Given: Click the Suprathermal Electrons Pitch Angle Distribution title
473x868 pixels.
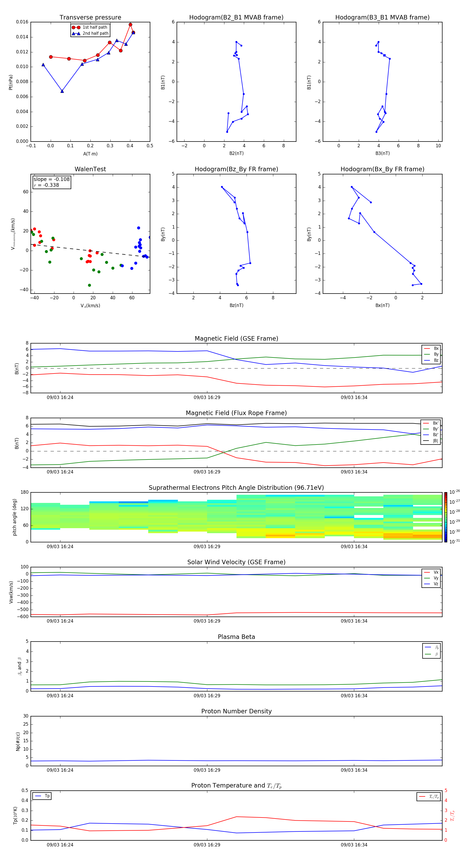Looking at the screenshot, I should click(x=236, y=488).
